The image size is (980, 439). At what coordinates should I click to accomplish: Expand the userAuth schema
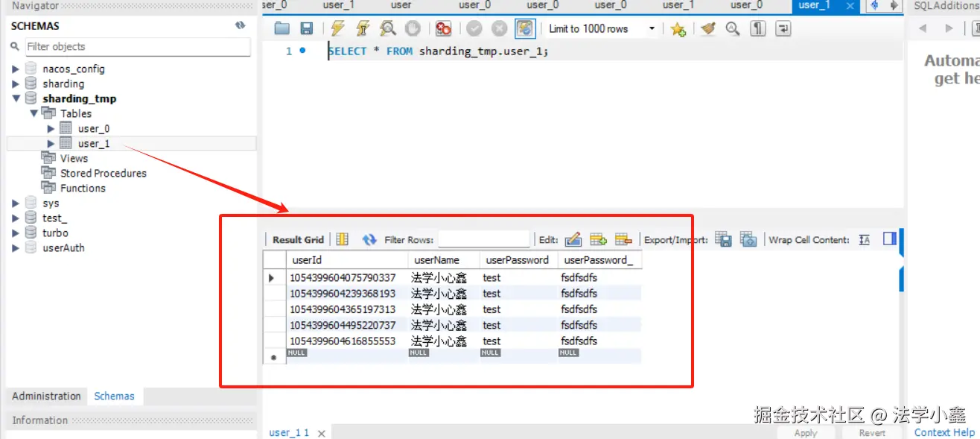[16, 247]
